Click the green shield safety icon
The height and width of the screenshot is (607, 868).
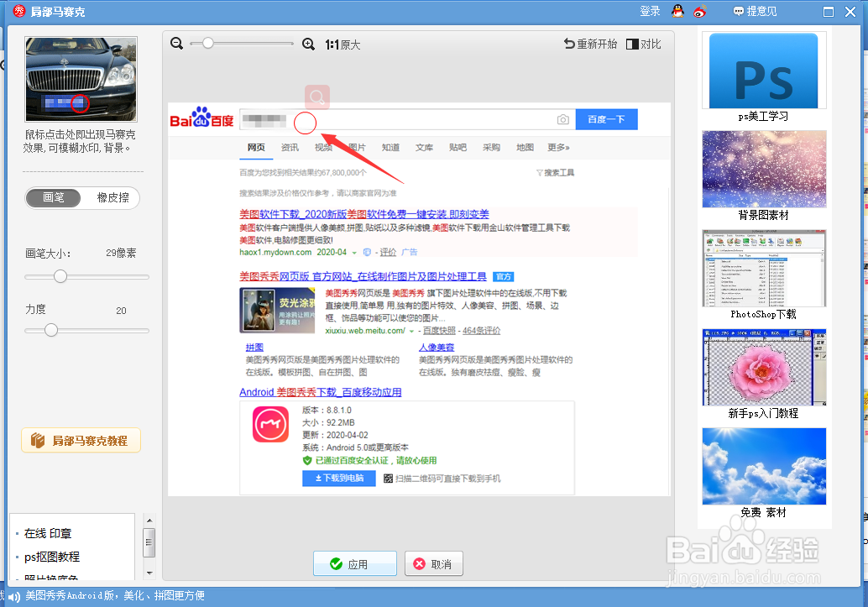pyautogui.click(x=307, y=461)
